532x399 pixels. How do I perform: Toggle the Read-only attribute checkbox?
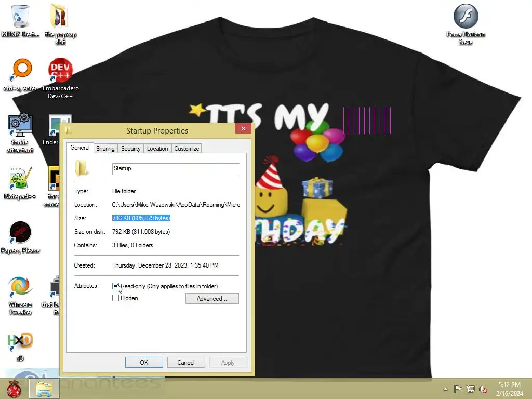(115, 286)
